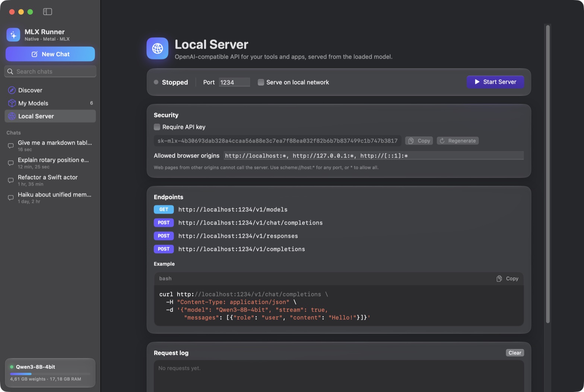Click the sk-mlx API key text
The height and width of the screenshot is (392, 584).
pos(277,141)
